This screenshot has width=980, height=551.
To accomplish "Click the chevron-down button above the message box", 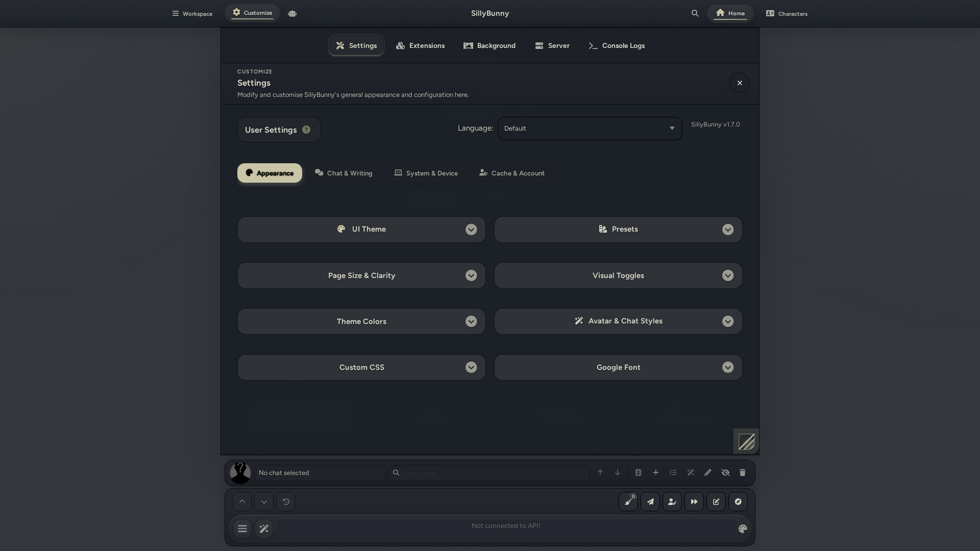I will [x=264, y=502].
